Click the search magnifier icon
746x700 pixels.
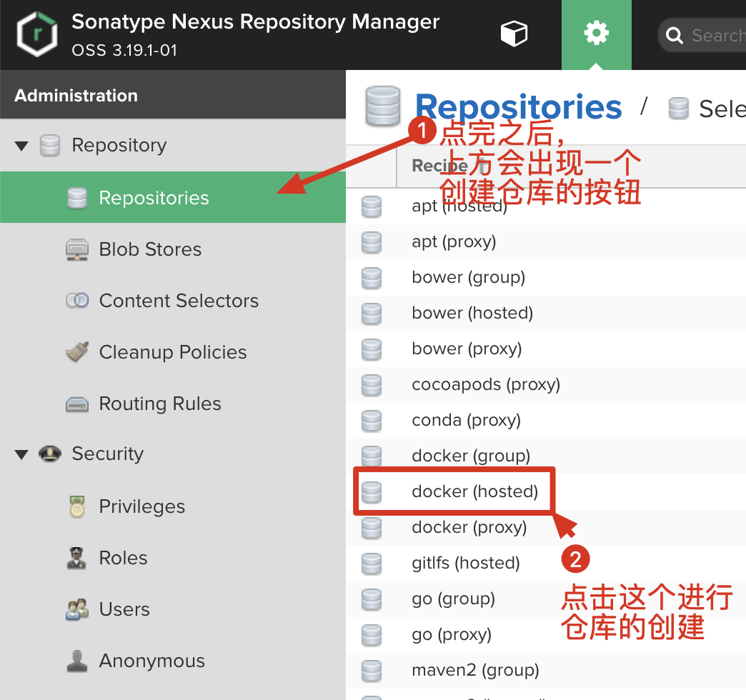(x=674, y=35)
